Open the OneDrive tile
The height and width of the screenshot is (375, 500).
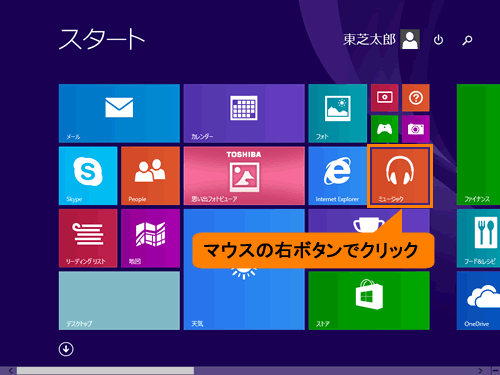pyautogui.click(x=478, y=301)
